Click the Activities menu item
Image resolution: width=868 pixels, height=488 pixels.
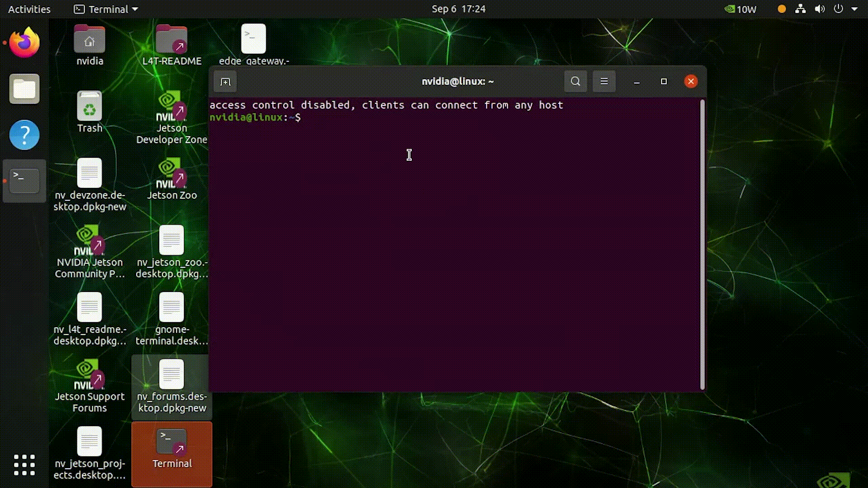click(29, 9)
